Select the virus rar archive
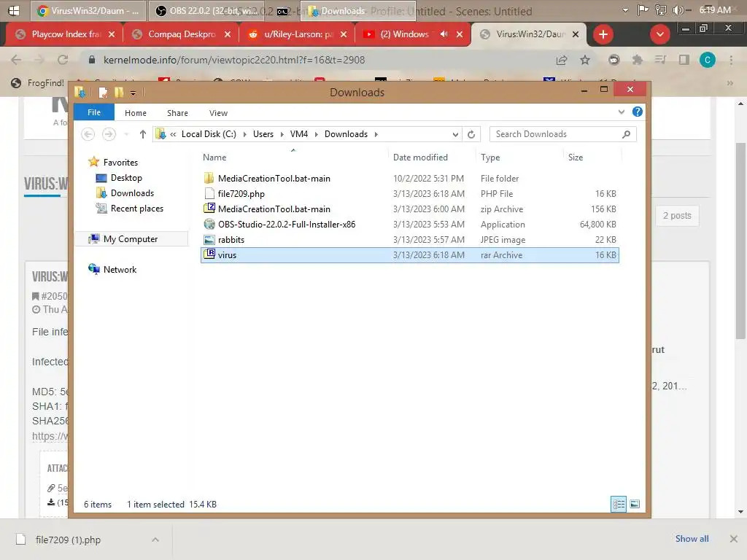This screenshot has width=747, height=560. [410, 254]
